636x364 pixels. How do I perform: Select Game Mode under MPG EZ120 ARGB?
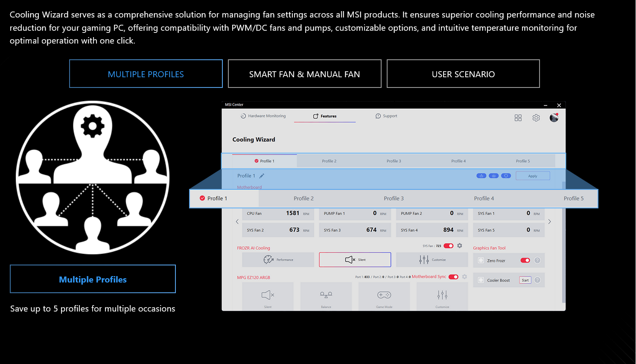coord(384,296)
